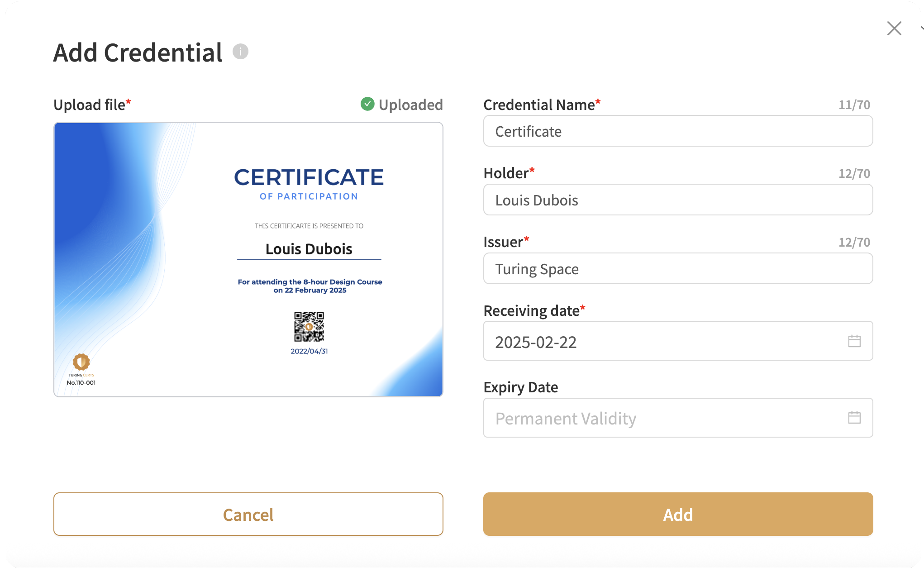This screenshot has width=924, height=572.
Task: Open the Expiry Date calendar icon
Action: pyautogui.click(x=854, y=418)
